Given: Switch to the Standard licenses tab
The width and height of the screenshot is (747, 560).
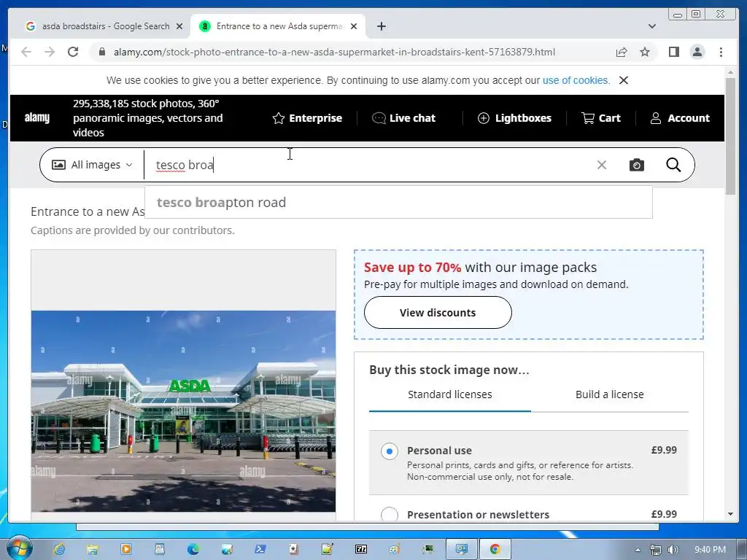Looking at the screenshot, I should (449, 394).
